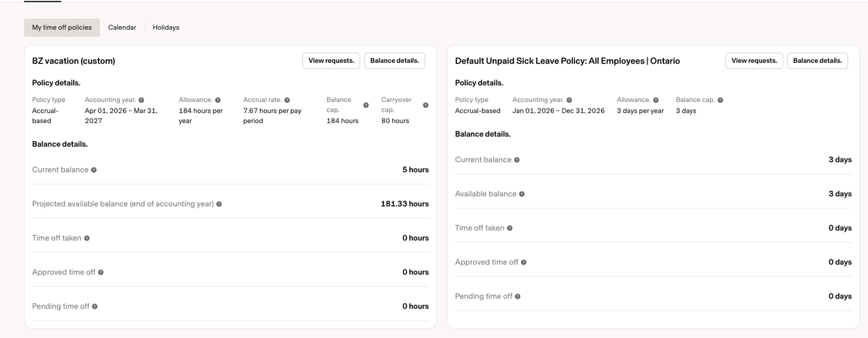The image size is (868, 338).
Task: Click help icon next to Available balance
Action: coord(522,194)
